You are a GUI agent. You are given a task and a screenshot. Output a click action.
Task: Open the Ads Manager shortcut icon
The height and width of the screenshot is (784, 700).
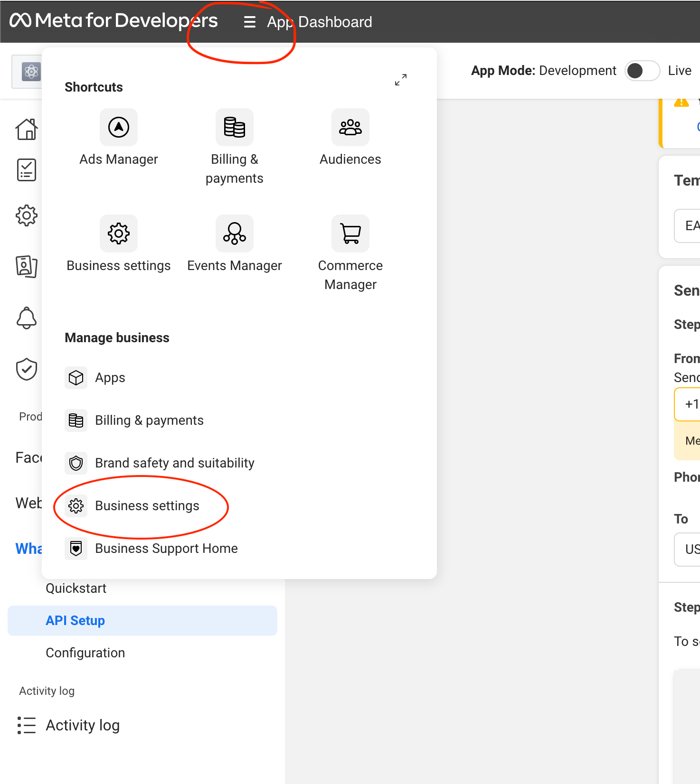click(x=119, y=127)
